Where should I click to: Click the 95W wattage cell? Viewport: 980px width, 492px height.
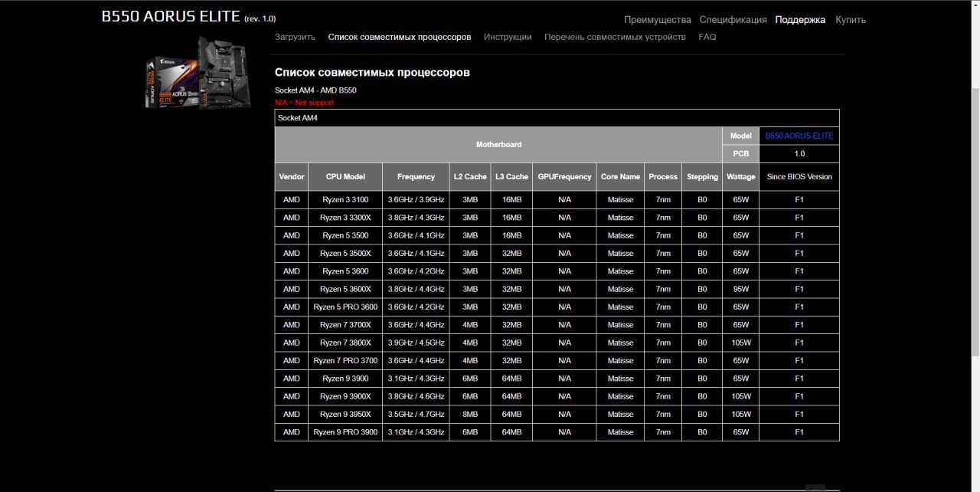coord(740,289)
